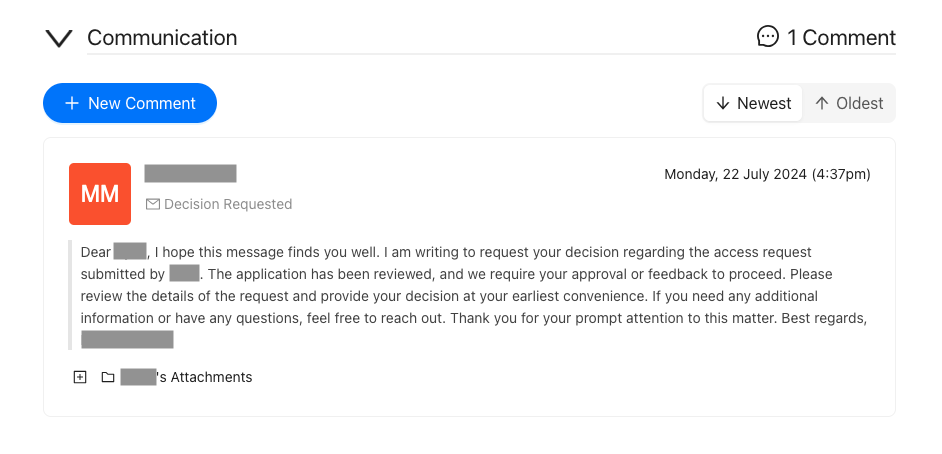This screenshot has width=942, height=454.
Task: Click the comment message body text
Action: tap(473, 295)
